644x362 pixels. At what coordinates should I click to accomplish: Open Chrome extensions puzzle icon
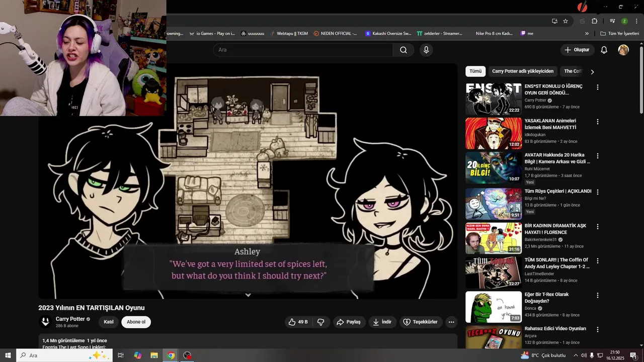594,21
